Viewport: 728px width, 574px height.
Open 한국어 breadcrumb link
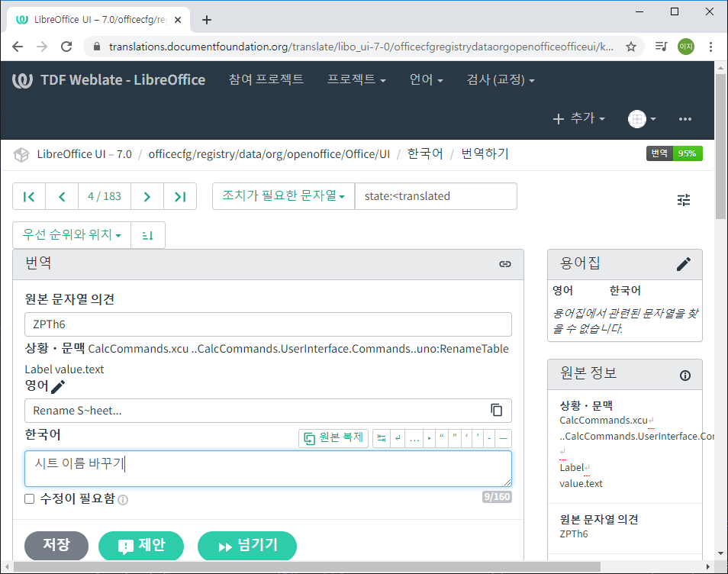click(425, 153)
